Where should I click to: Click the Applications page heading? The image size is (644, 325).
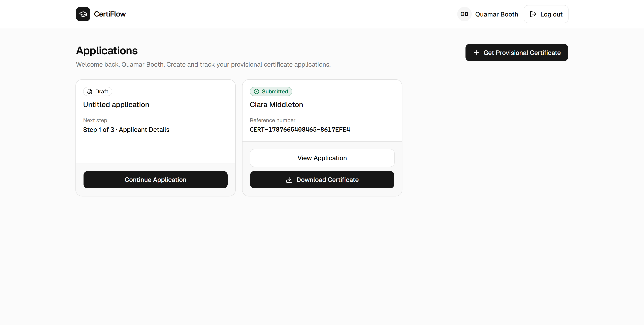(x=107, y=51)
